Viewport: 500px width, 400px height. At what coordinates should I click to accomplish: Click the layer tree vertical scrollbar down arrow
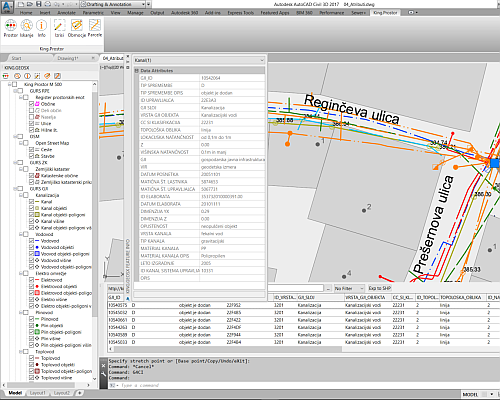click(94, 379)
